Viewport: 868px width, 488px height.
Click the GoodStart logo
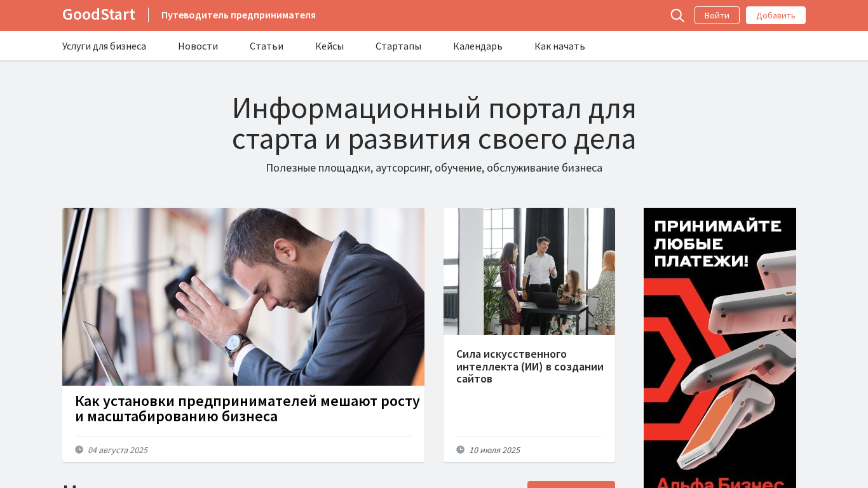click(x=98, y=15)
